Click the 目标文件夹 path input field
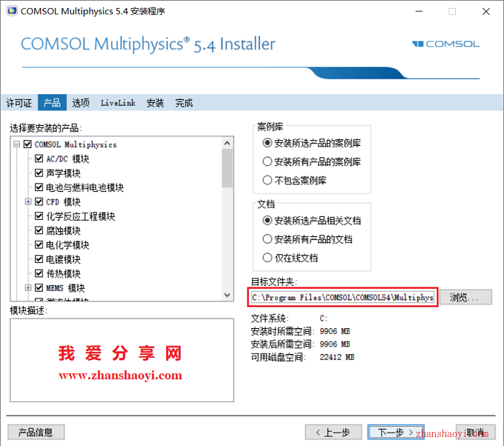 click(343, 297)
